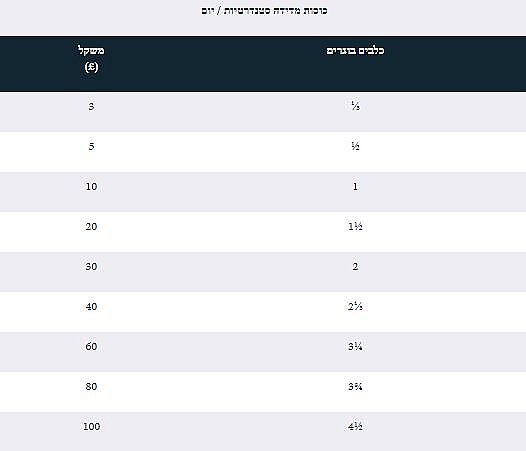
Task: Select the weight cell showing 30
Action: [91, 266]
